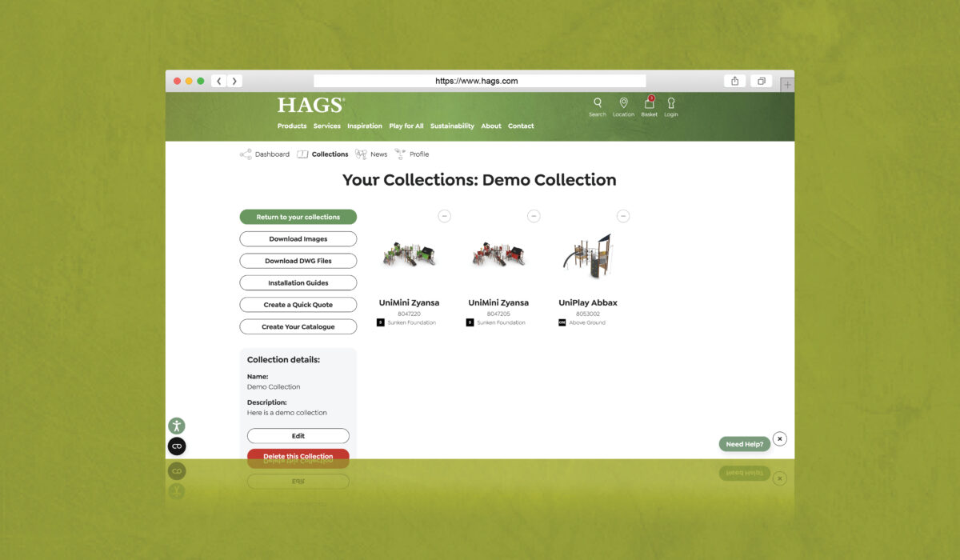Click the Collections book icon
960x560 pixels.
tap(302, 154)
